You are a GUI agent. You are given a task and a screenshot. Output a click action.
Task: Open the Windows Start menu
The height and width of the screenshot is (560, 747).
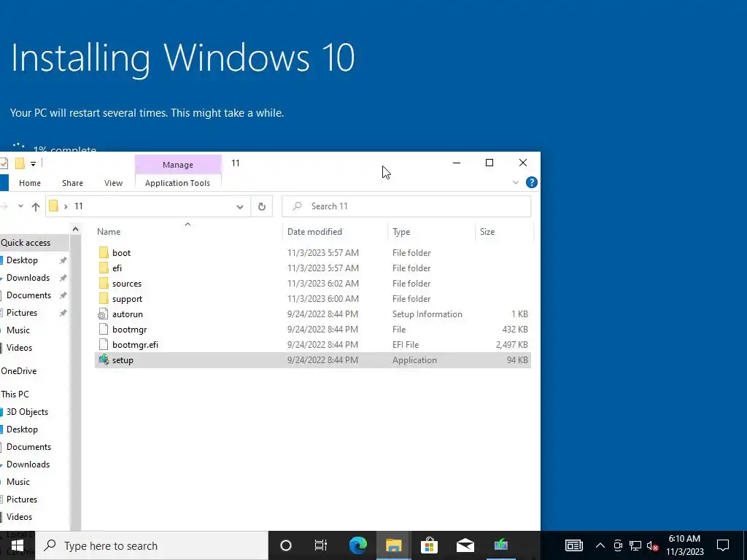click(x=18, y=545)
